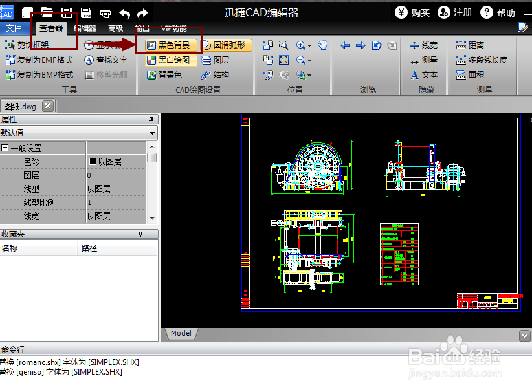Switch to the 高级 advanced tab

click(115, 28)
